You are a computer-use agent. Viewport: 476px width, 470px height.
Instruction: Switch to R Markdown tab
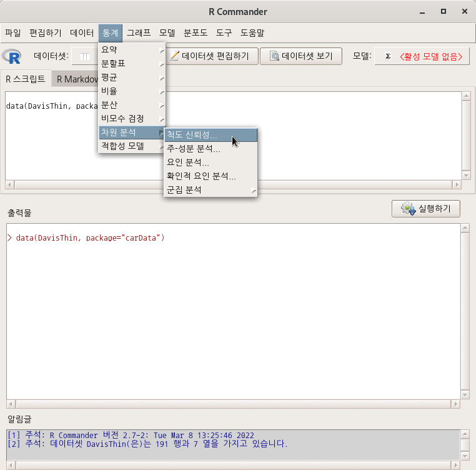tap(76, 79)
